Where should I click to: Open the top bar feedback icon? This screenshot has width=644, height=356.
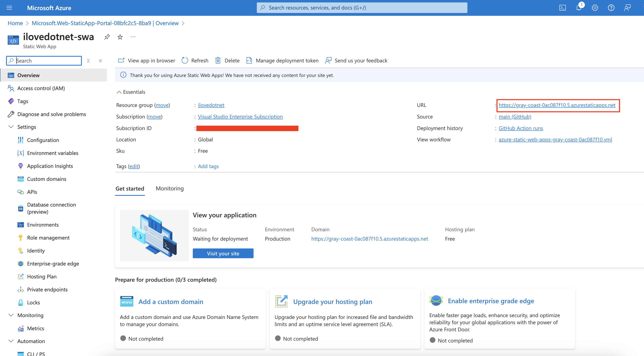pos(627,8)
